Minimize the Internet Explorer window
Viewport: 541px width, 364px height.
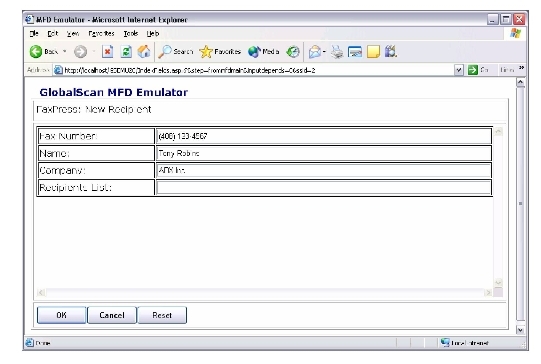pyautogui.click(x=493, y=20)
